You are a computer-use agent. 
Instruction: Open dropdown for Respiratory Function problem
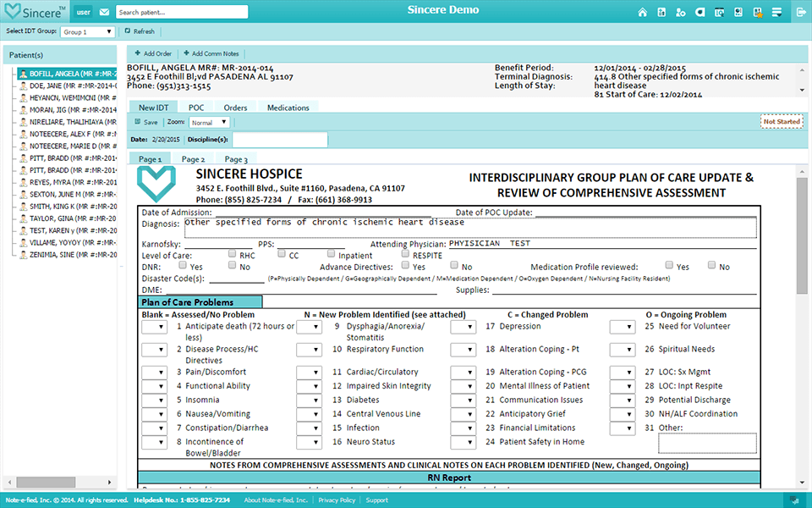310,350
